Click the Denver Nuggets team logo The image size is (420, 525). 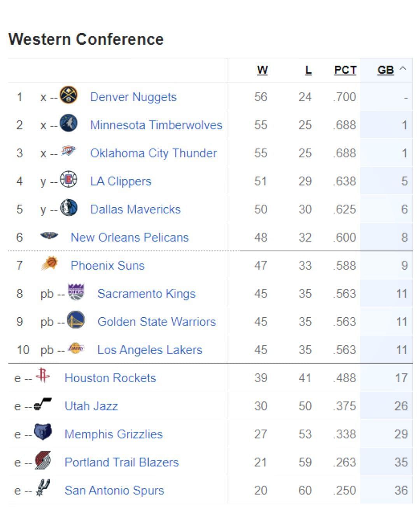tap(68, 95)
